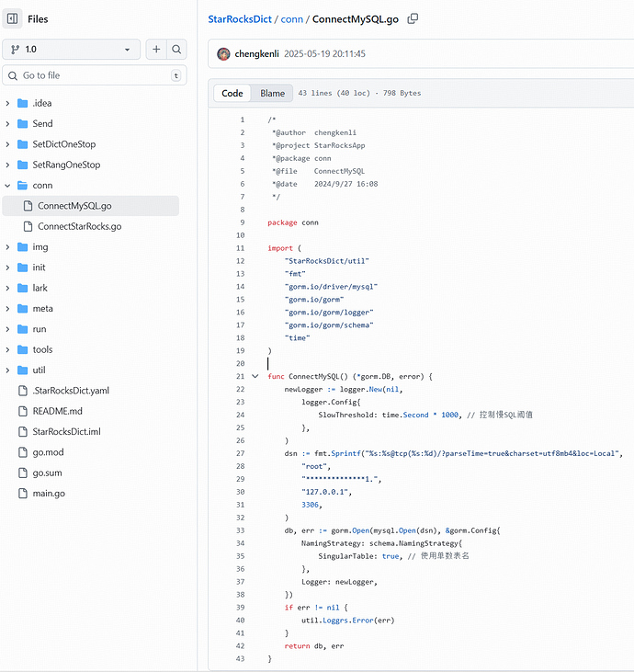Open the conn breadcrumb link

click(x=291, y=18)
